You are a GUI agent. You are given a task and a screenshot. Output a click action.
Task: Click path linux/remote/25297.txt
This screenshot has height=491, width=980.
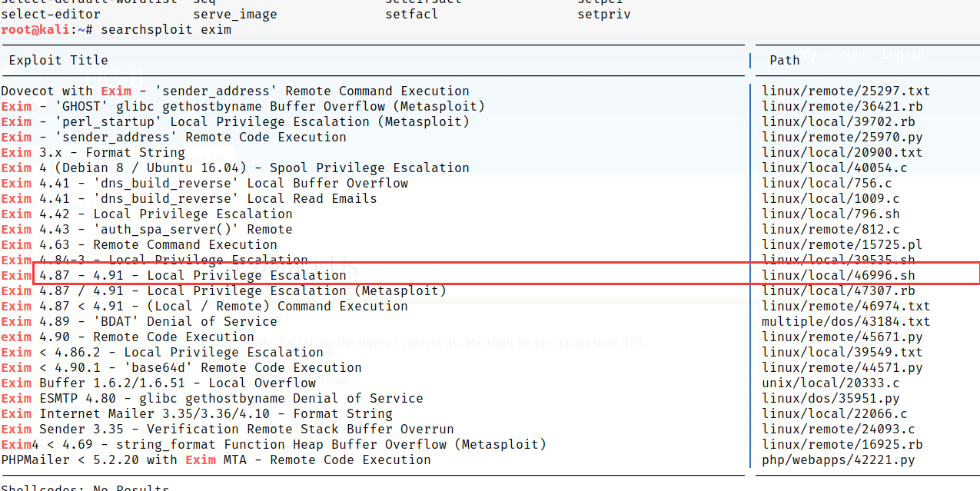846,91
